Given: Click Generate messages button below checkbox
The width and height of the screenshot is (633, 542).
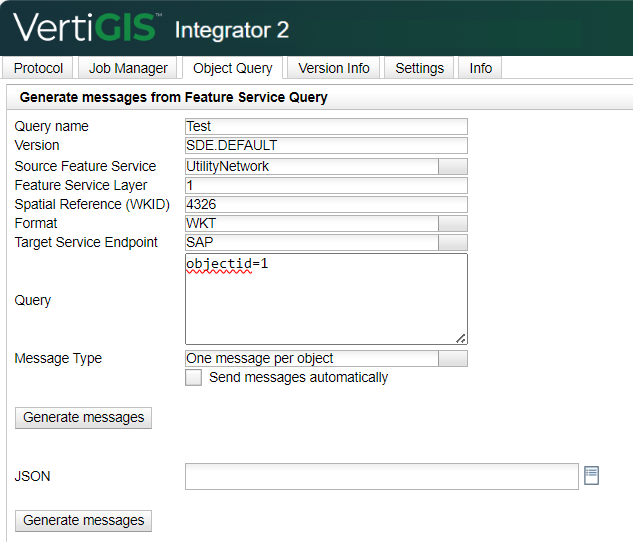Looking at the screenshot, I should (84, 418).
